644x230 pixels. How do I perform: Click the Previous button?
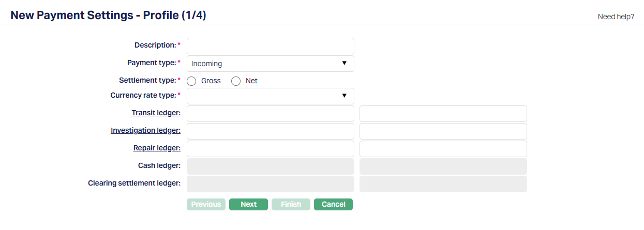[206, 205]
